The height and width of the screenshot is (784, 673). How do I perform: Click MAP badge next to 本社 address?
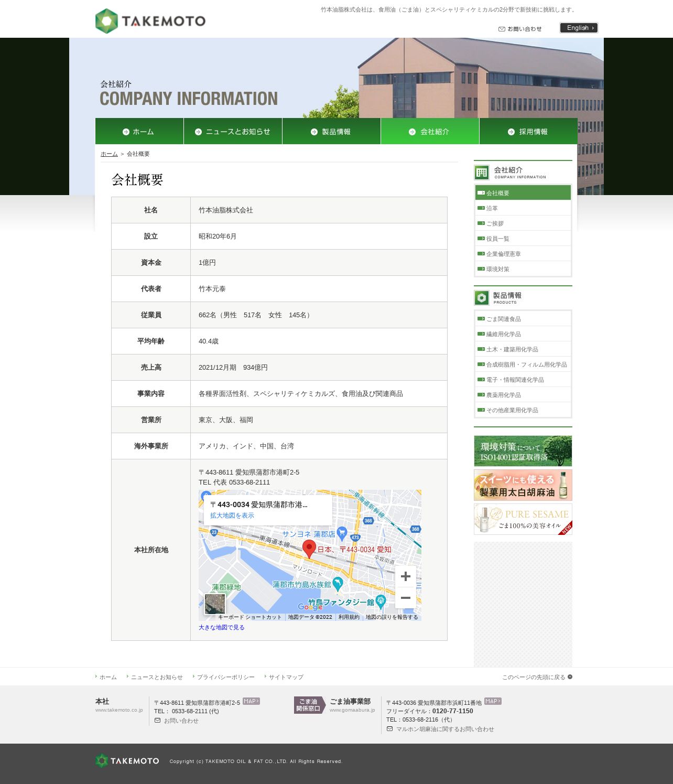(x=251, y=701)
